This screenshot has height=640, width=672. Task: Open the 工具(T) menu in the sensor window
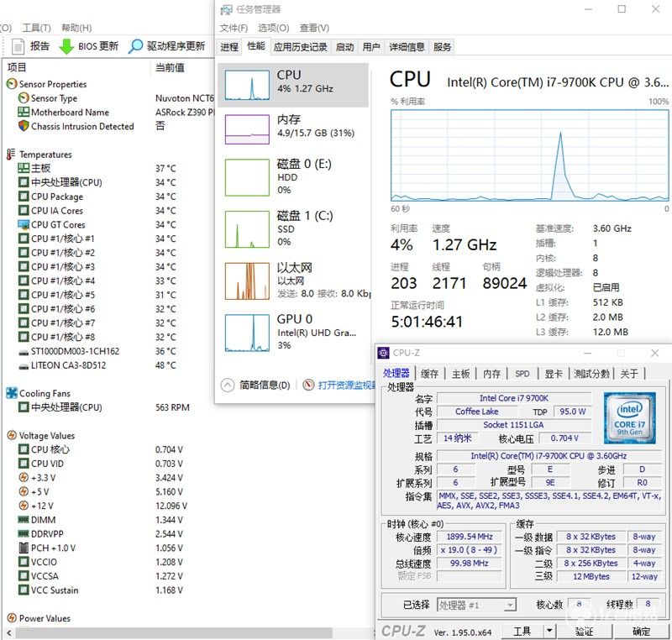coord(36,28)
